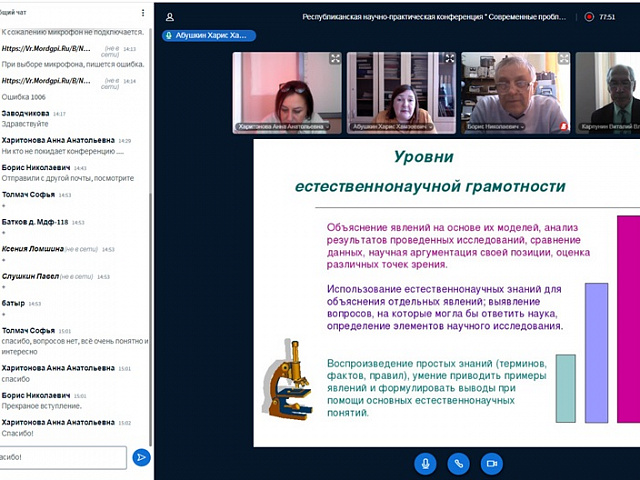This screenshot has width=640, height=480.
Task: Open the first Vr.Mordgpi.Ru link in chat
Action: (46, 49)
